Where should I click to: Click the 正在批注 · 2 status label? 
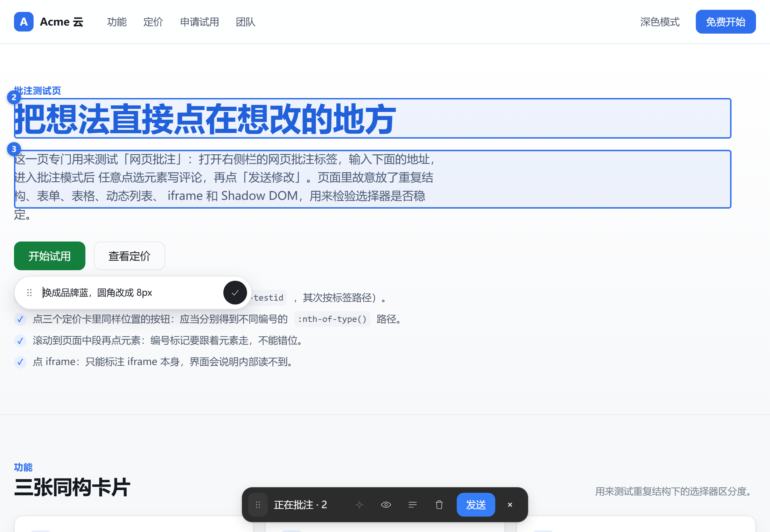[300, 505]
